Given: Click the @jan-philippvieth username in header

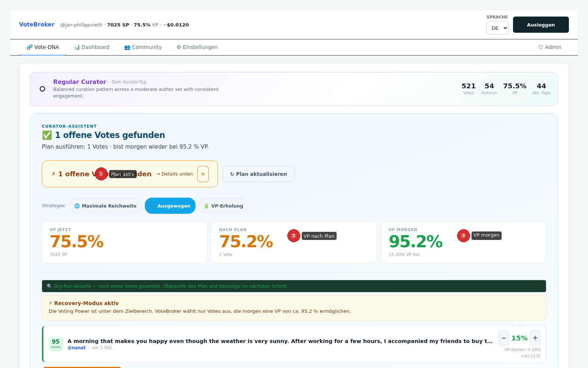Looking at the screenshot, I should 81,25.
